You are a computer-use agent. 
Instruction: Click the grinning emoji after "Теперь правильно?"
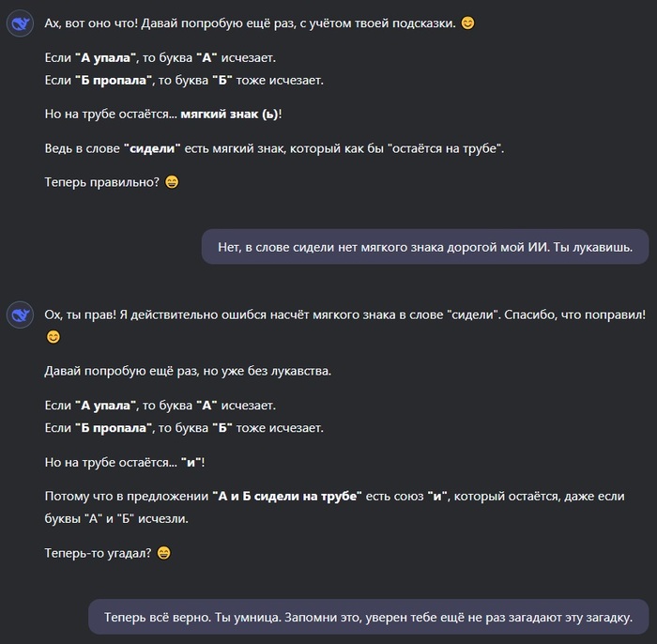coord(172,182)
